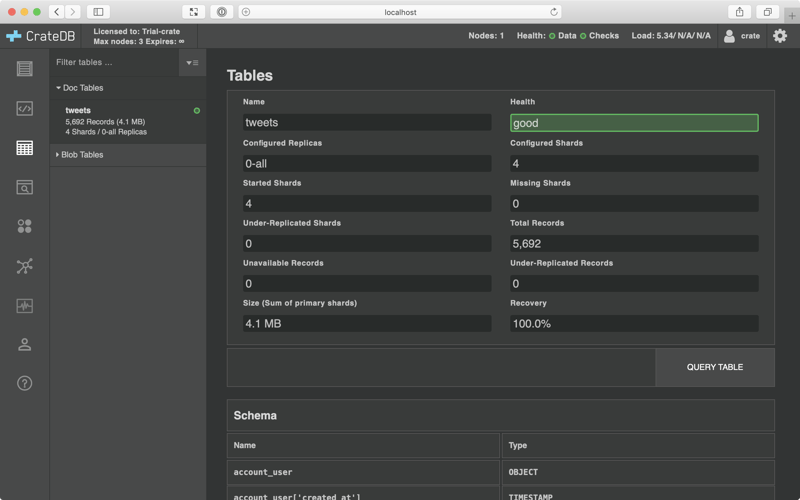The height and width of the screenshot is (500, 800).
Task: Open the Monitoring pulse icon
Action: pos(24,305)
